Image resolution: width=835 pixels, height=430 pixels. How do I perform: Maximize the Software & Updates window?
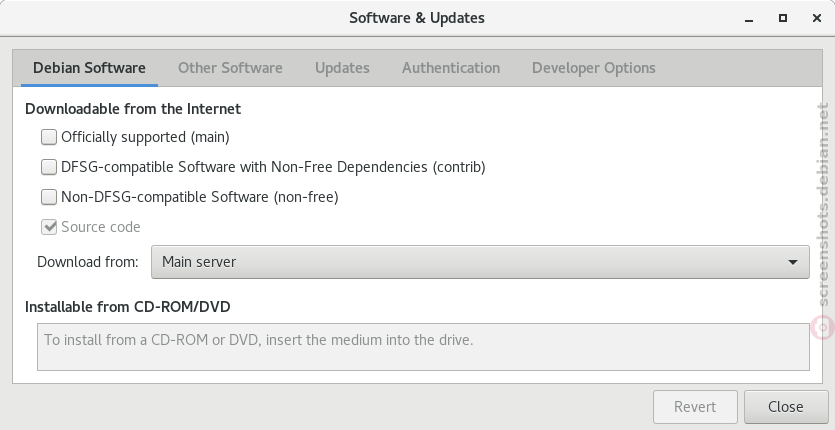pos(783,18)
